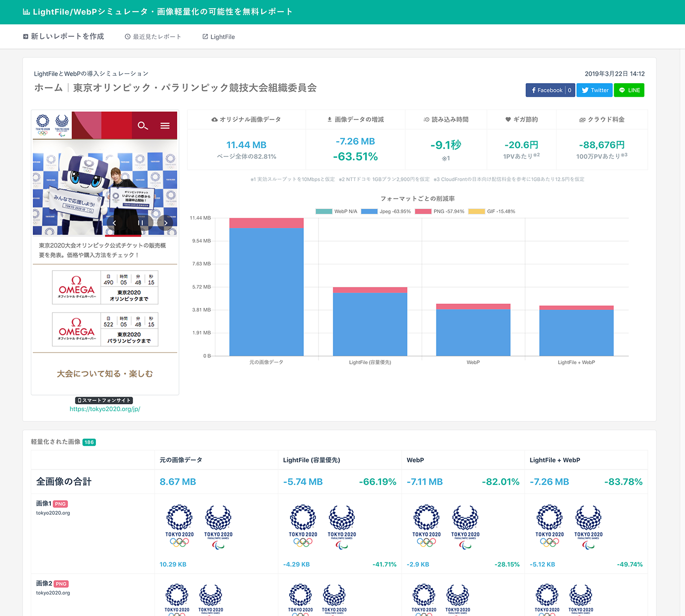Open 画像1 LightFile (容量優先) thumbnail
Screen dimensions: 685x616
click(x=322, y=527)
